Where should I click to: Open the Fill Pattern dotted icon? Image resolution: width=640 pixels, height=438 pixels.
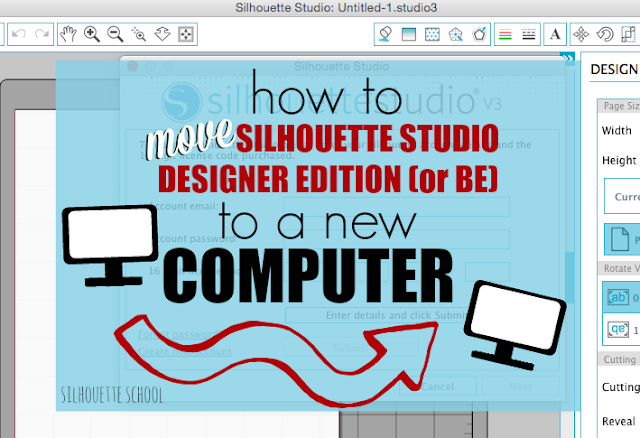432,34
